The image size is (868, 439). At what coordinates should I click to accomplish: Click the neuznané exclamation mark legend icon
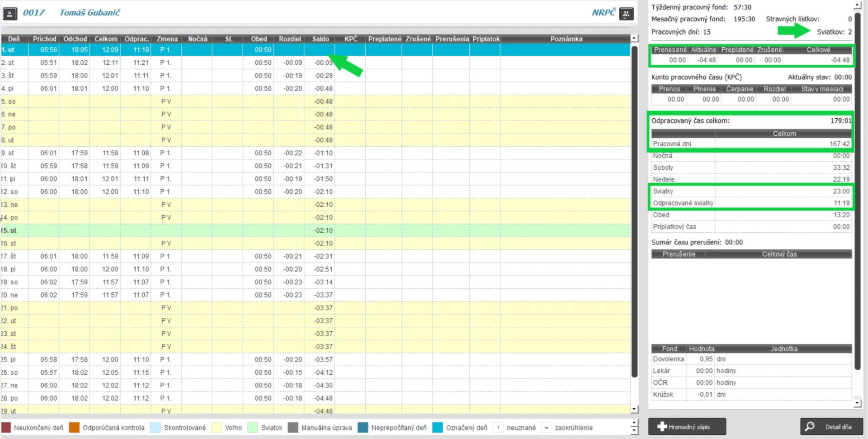(498, 428)
